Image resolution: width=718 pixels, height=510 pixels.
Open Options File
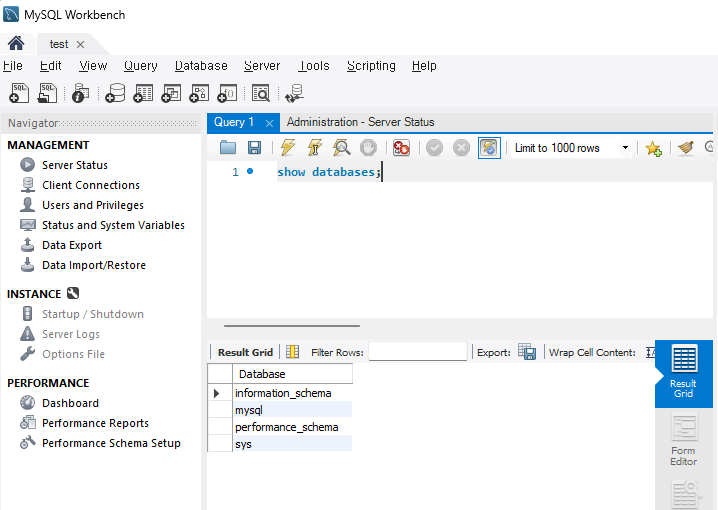[x=73, y=354]
